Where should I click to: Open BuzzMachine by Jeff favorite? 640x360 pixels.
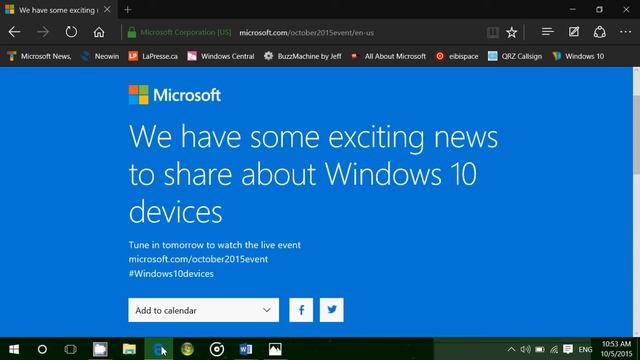tap(302, 56)
